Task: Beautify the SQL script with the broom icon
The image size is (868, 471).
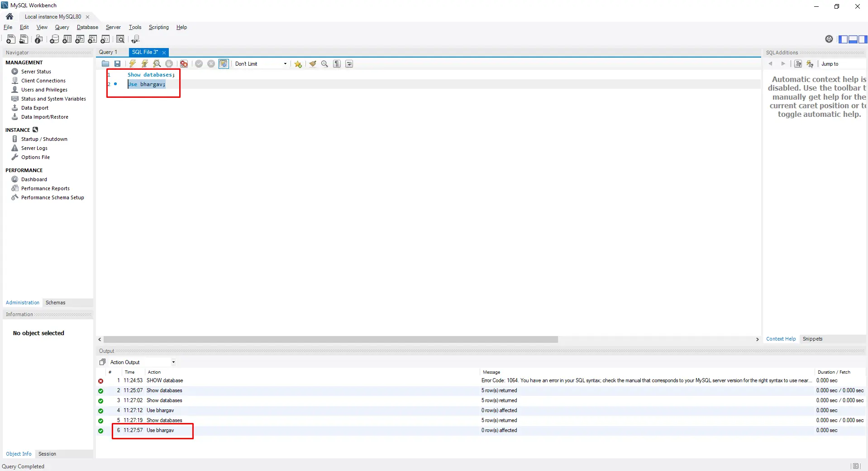Action: coord(313,64)
